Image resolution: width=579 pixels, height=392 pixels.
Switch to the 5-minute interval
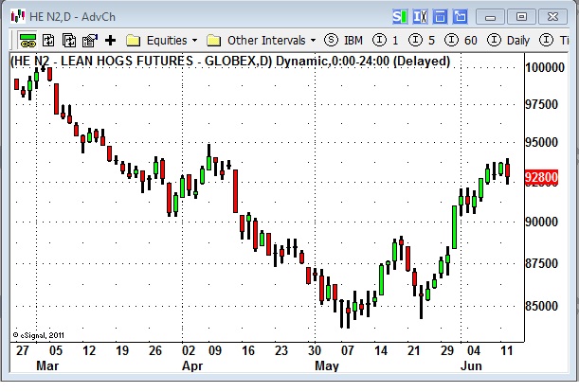point(431,40)
